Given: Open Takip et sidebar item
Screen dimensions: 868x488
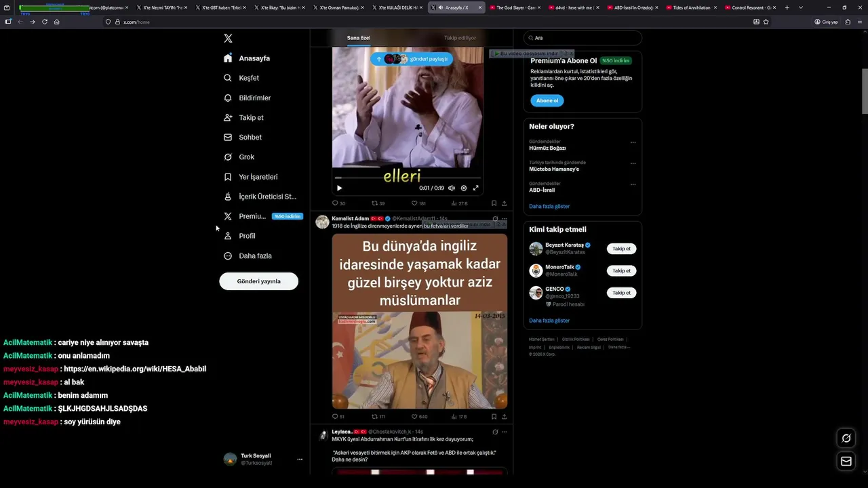Looking at the screenshot, I should click(243, 117).
